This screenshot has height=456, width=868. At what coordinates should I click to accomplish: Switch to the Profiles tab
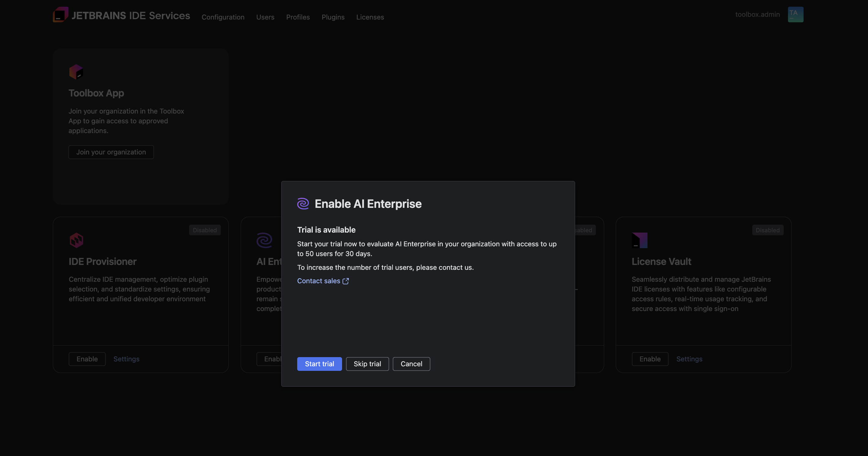pyautogui.click(x=298, y=17)
